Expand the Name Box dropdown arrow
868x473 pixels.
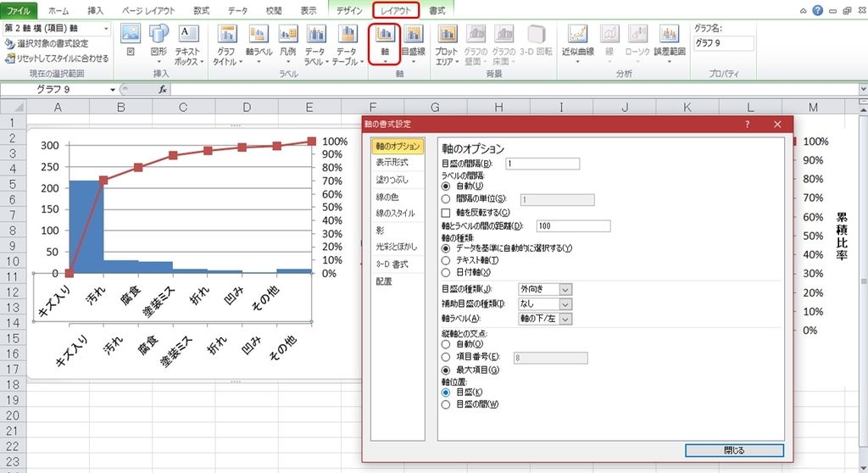click(113, 90)
